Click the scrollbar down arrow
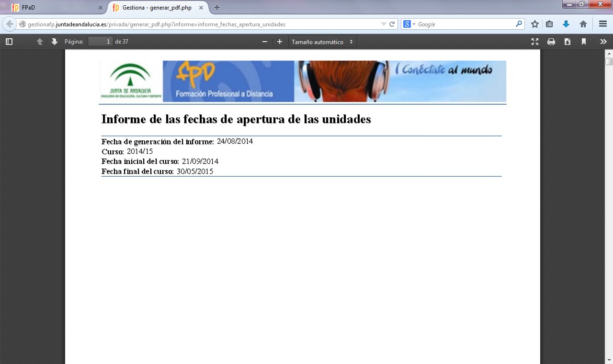This screenshot has height=364, width=613. [x=609, y=360]
